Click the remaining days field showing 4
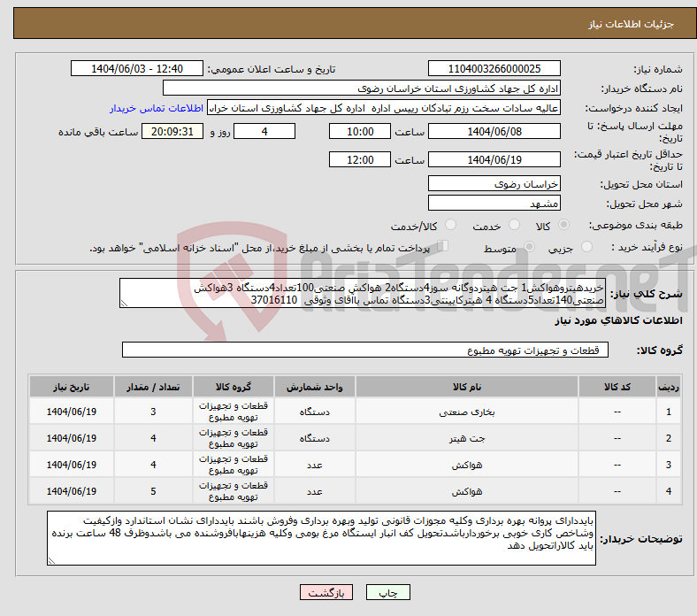The width and height of the screenshot is (697, 616). click(264, 132)
